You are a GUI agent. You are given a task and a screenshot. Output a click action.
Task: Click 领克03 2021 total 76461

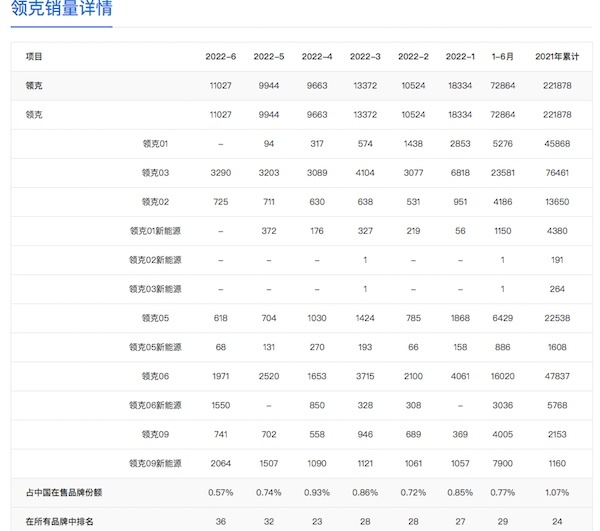557,173
